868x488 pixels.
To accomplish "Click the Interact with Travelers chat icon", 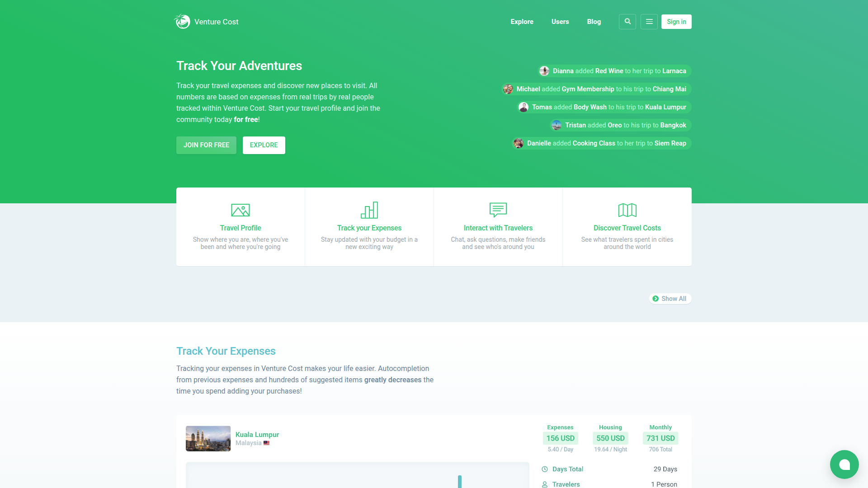I will [x=498, y=210].
